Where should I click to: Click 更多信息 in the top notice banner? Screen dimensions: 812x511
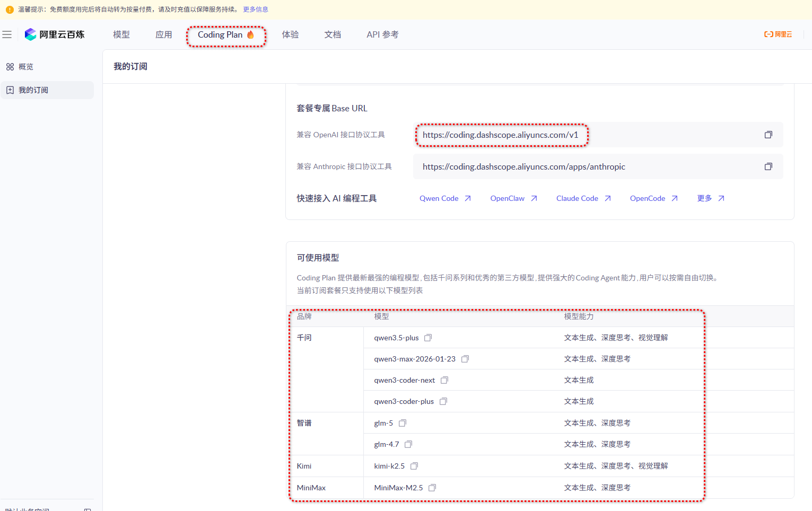(256, 9)
